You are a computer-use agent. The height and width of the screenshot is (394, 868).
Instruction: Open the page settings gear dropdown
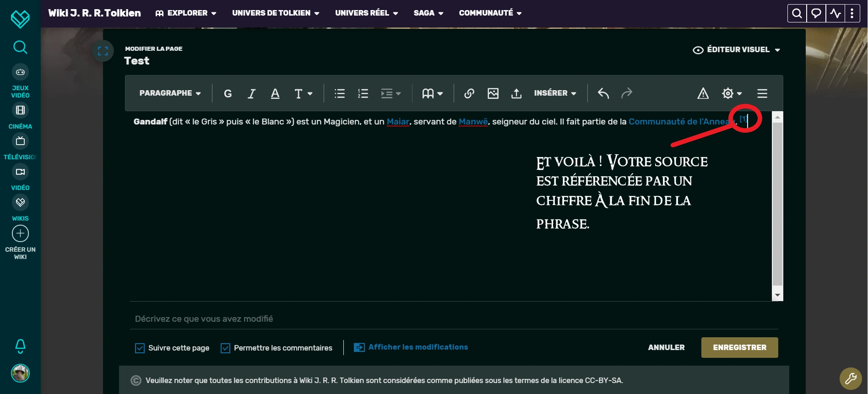(x=732, y=93)
